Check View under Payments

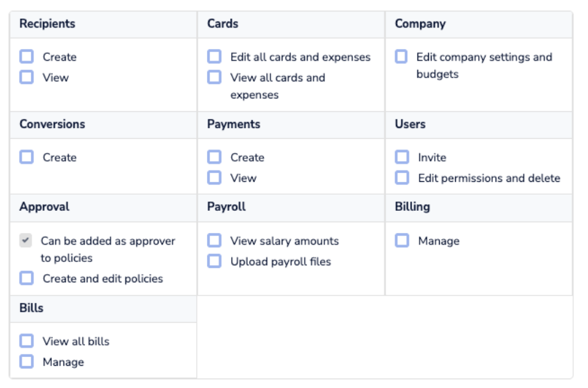point(214,178)
